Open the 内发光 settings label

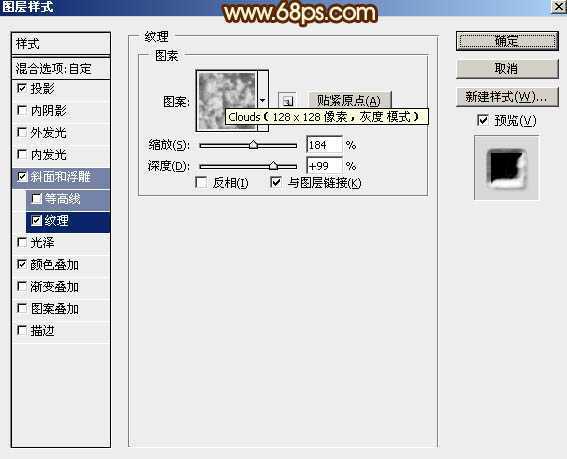(48, 155)
